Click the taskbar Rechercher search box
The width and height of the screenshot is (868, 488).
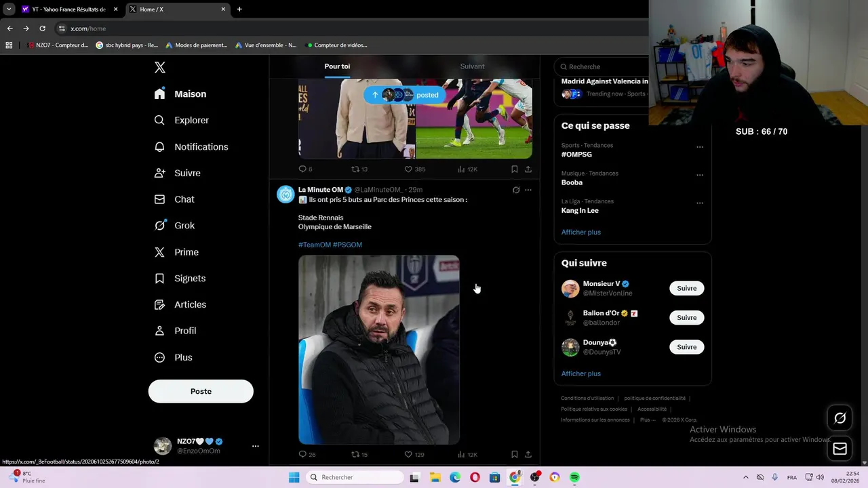click(354, 477)
